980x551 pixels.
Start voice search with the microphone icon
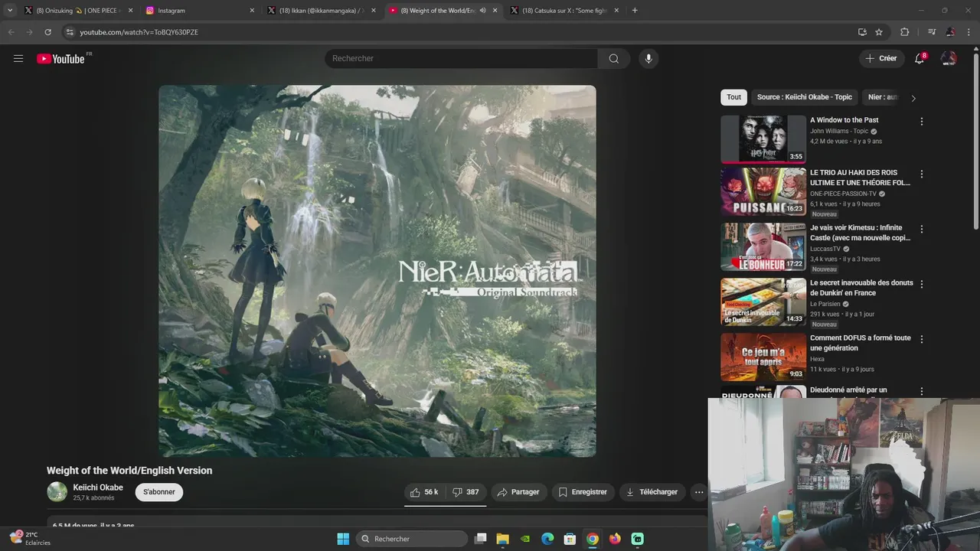(648, 59)
